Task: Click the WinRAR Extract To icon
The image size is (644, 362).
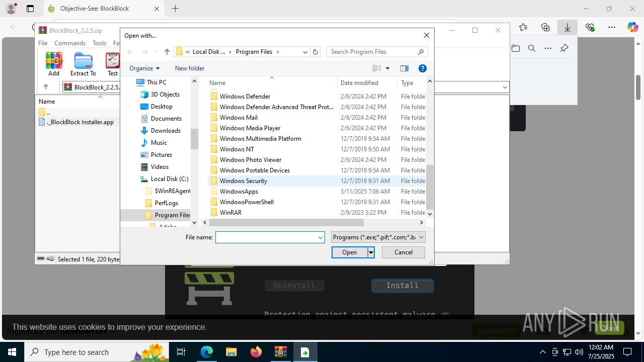Action: (x=83, y=64)
